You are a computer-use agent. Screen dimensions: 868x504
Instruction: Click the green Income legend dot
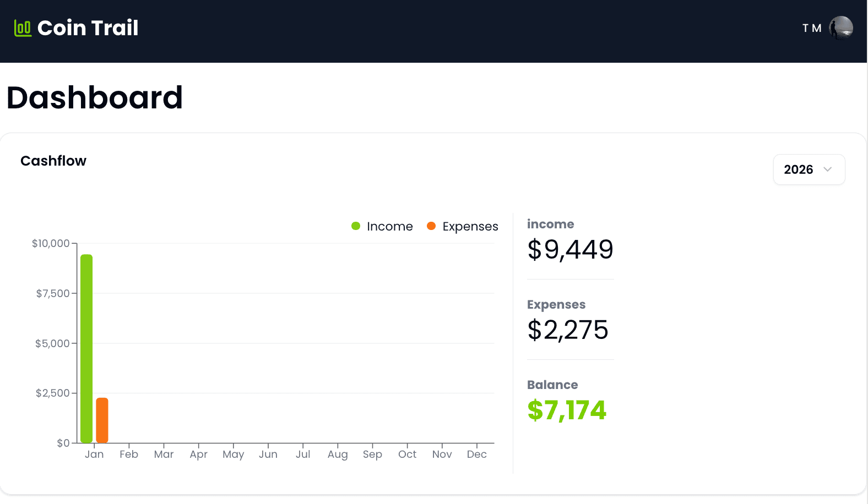356,226
